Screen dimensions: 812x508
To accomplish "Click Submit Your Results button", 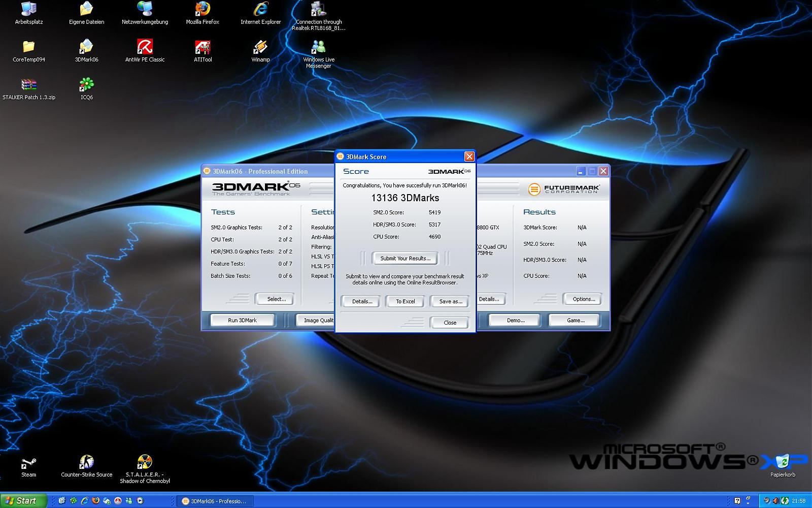I will click(x=405, y=258).
